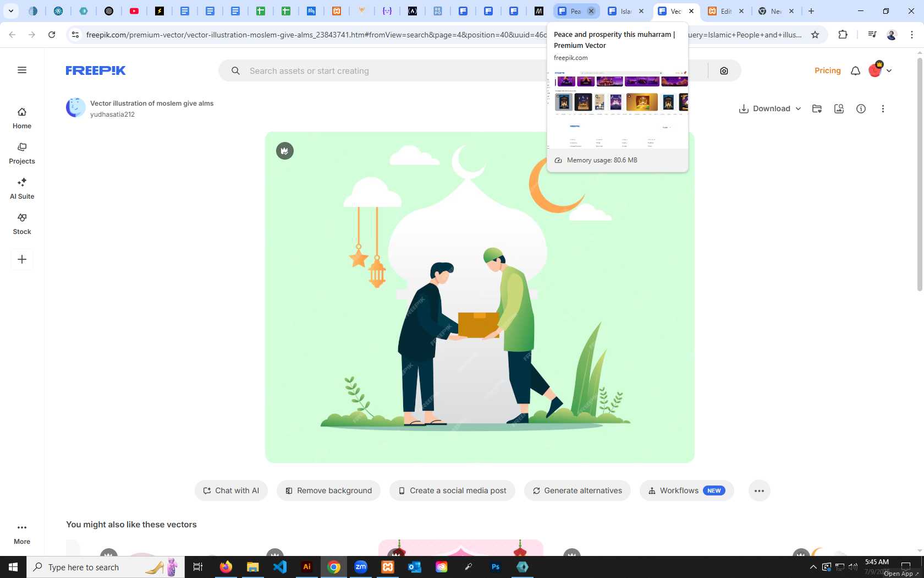This screenshot has width=924, height=578.
Task: Click the plus button in the sidebar
Action: point(22,259)
